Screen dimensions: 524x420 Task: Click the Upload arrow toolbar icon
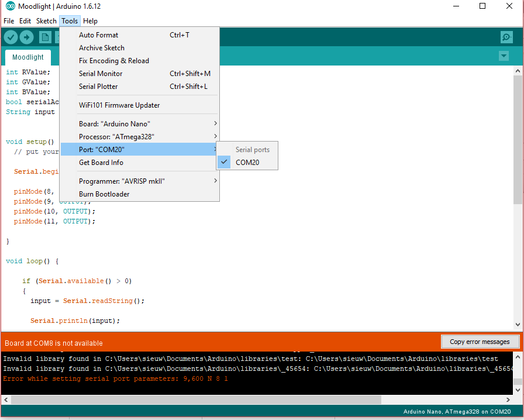(27, 37)
